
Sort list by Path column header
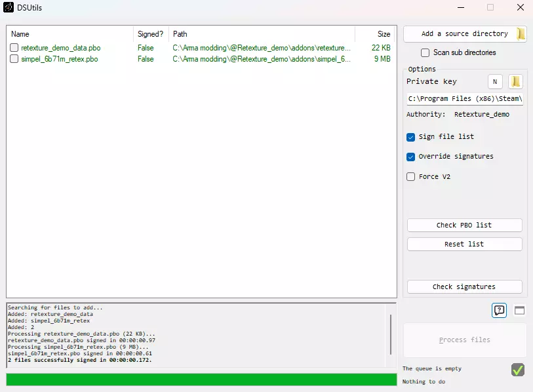point(262,34)
